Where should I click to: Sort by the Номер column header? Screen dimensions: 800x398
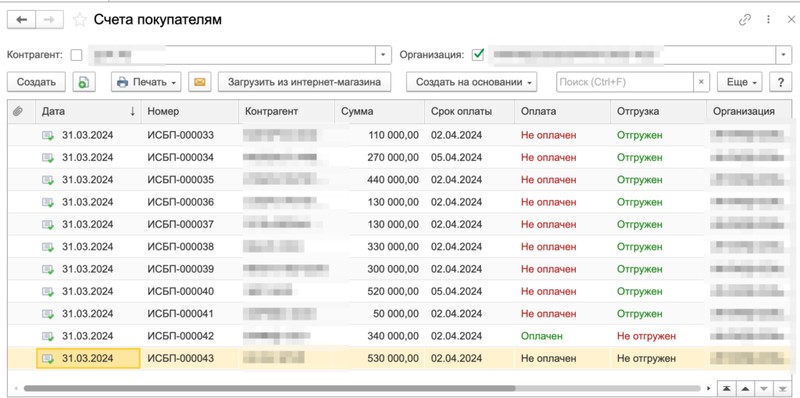(x=190, y=111)
